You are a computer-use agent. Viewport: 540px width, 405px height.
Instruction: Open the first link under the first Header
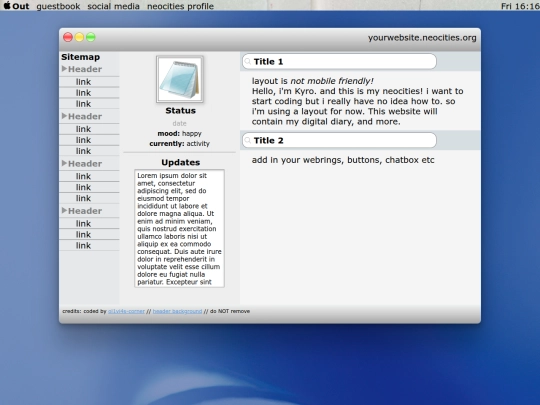[x=83, y=82]
